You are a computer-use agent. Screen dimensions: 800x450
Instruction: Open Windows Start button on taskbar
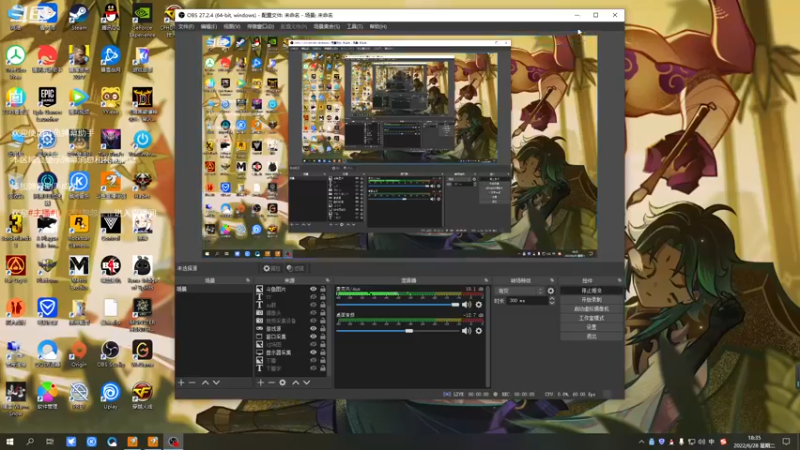(10, 441)
